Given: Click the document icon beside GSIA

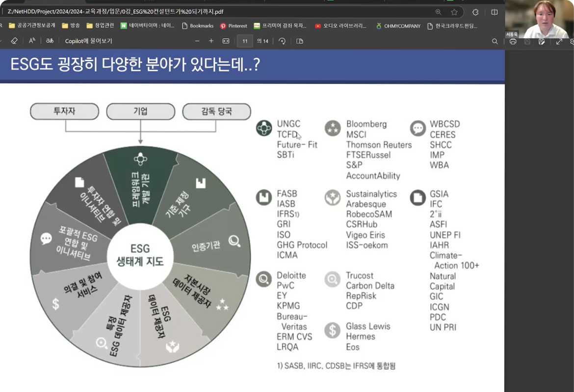Looking at the screenshot, I should tap(417, 197).
